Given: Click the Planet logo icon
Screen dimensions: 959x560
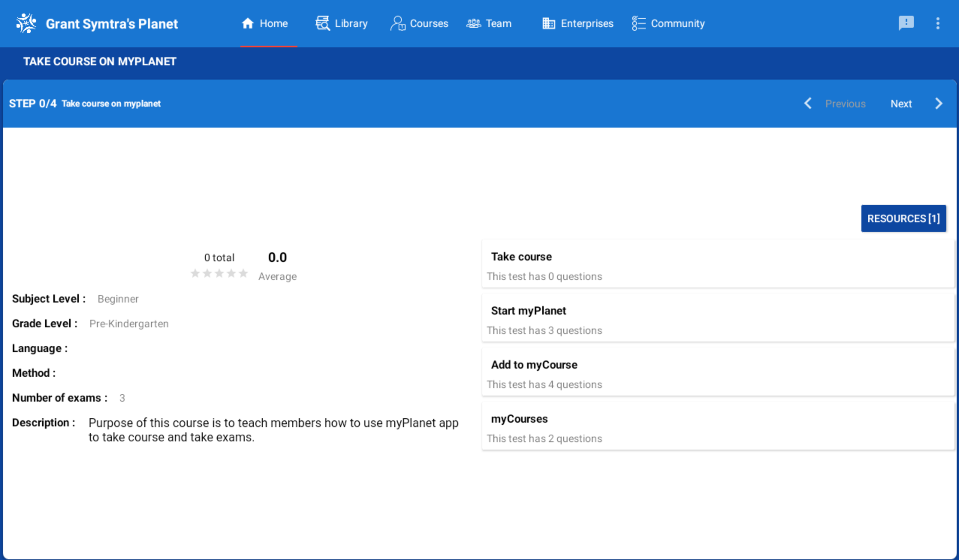Looking at the screenshot, I should 26,23.
